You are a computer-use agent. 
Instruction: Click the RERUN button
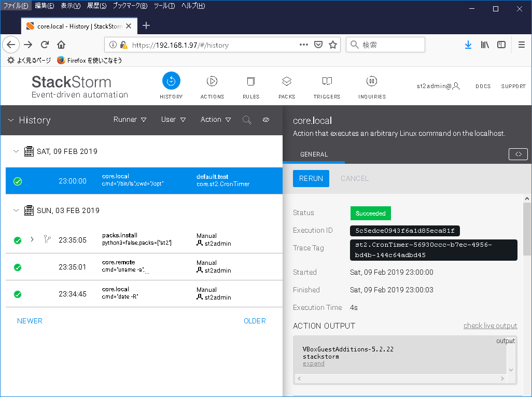(311, 178)
